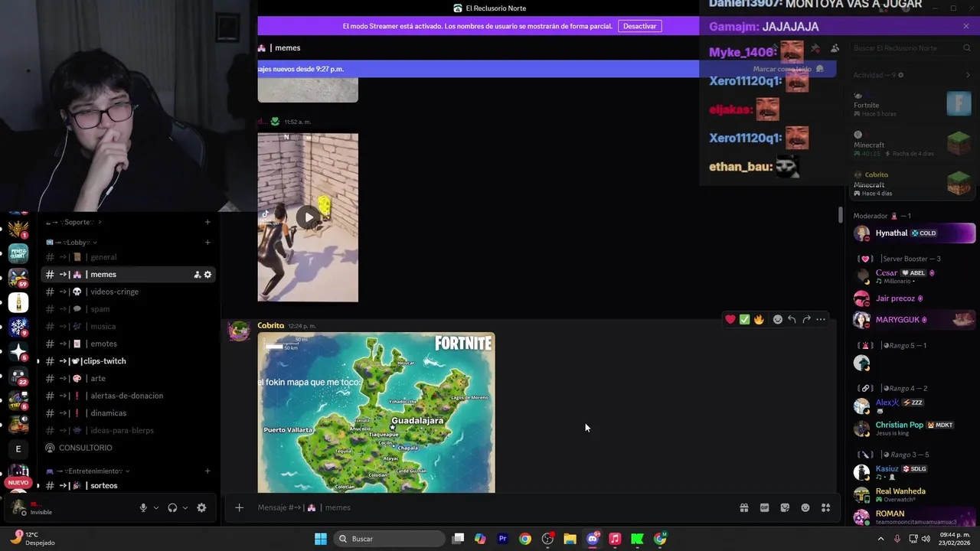
Task: Select alertas-de-donacion channel
Action: point(128,396)
